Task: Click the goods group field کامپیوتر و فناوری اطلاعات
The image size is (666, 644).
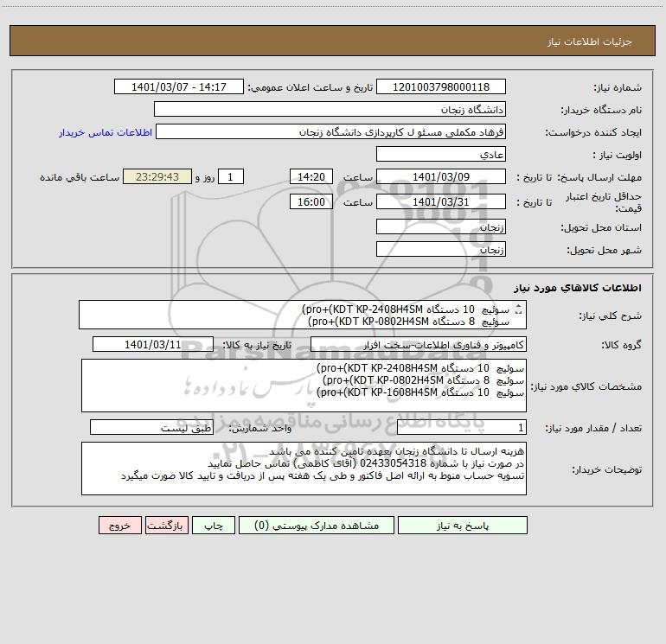Action: click(419, 344)
